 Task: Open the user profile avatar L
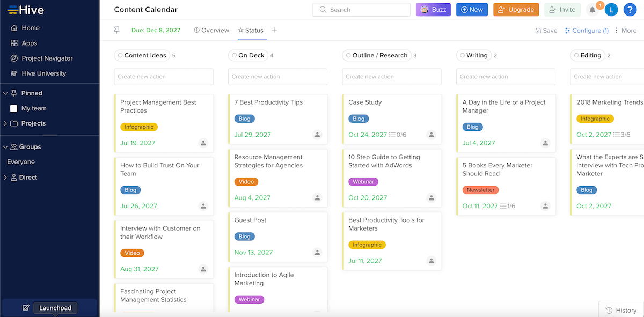click(611, 10)
